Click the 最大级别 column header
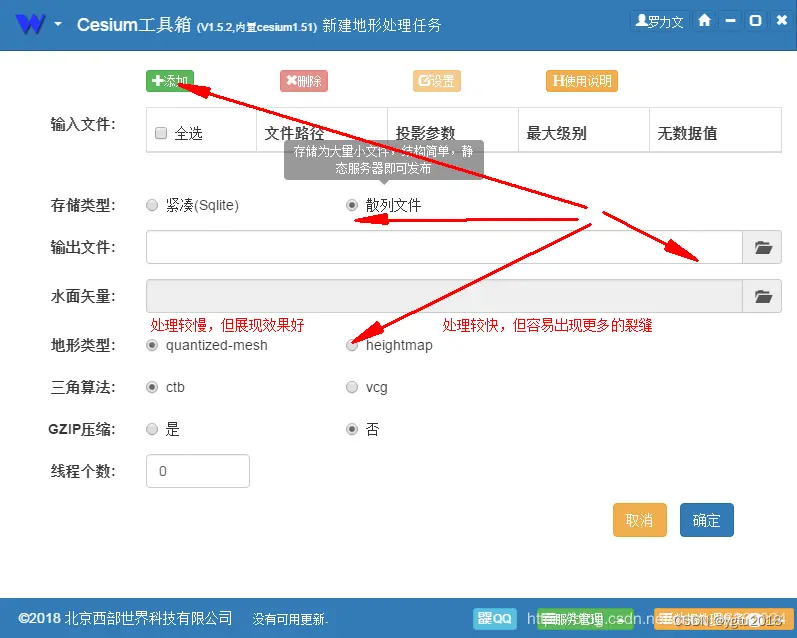This screenshot has width=797, height=638. (x=584, y=130)
